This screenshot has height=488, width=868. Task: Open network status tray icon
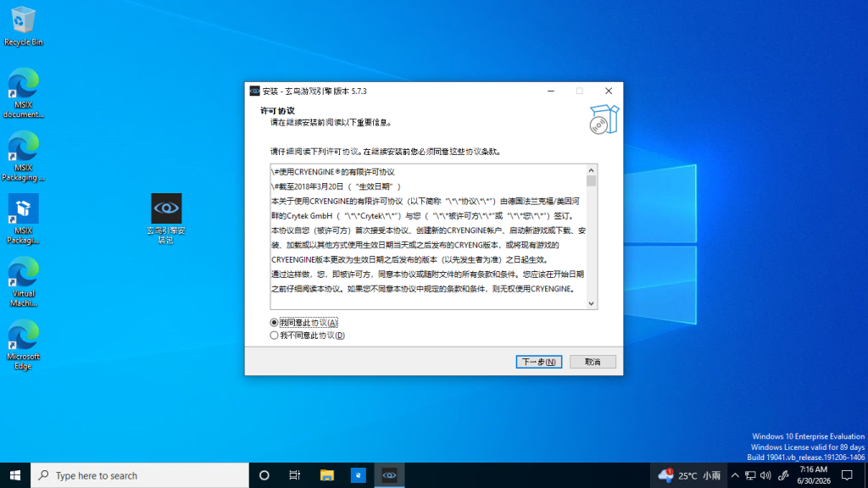point(750,475)
